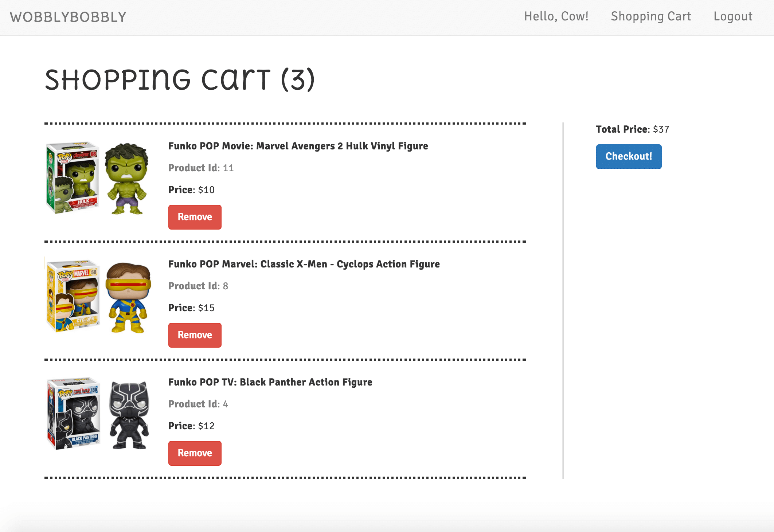Click the unboxed green Hulk figure

(126, 179)
